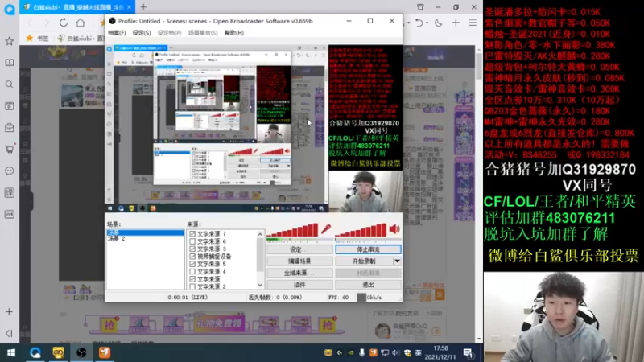644x362 pixels.
Task: Mute the microphone icon in OBS
Action: 326,229
